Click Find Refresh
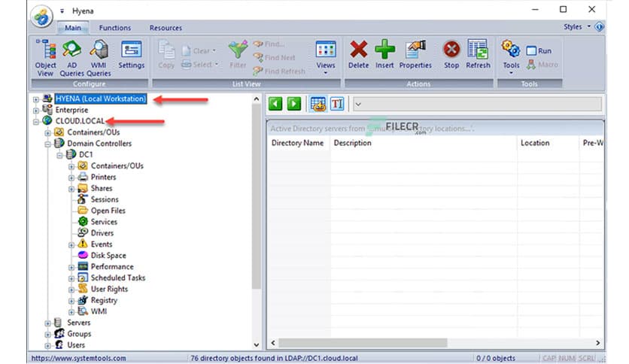The width and height of the screenshot is (629, 364). [x=279, y=71]
